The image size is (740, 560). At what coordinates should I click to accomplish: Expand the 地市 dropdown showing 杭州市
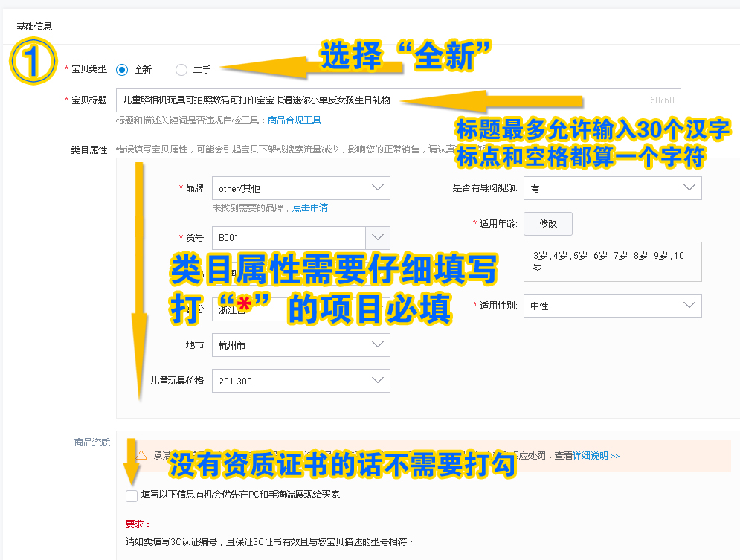(x=300, y=345)
